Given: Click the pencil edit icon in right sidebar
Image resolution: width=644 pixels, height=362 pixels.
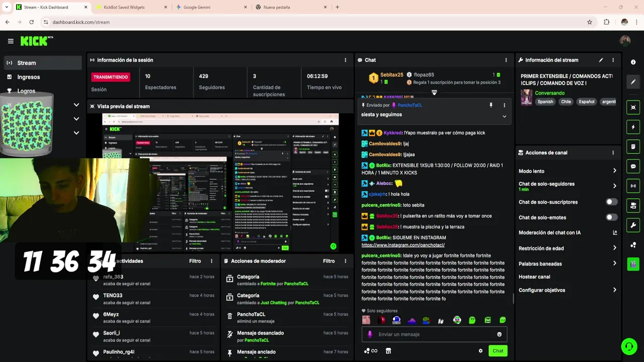Looking at the screenshot, I should click(633, 82).
